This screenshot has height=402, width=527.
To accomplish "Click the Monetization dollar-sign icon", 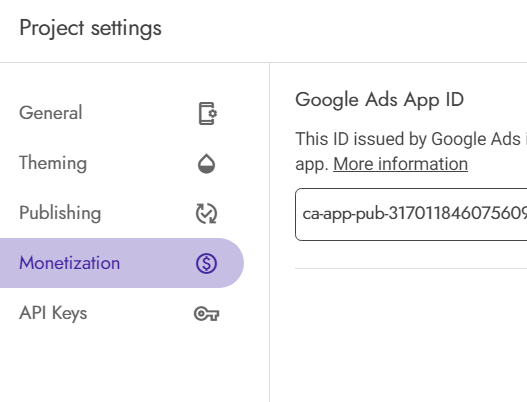I will (206, 263).
